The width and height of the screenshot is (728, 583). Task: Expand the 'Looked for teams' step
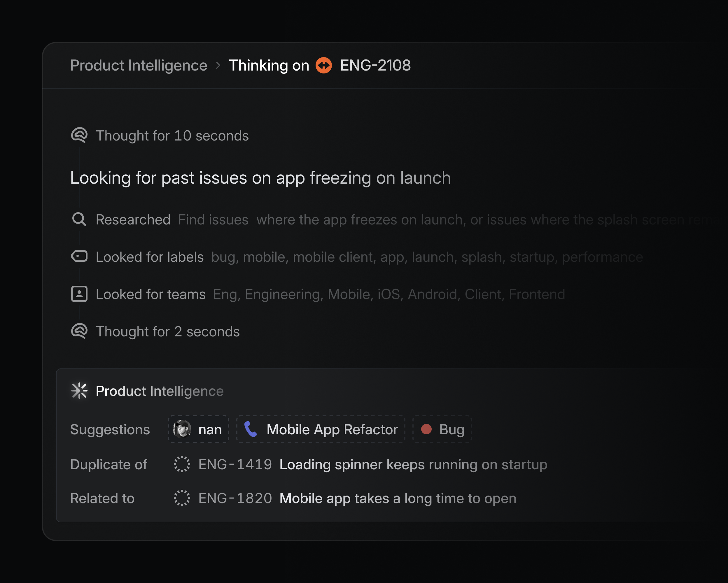150,294
